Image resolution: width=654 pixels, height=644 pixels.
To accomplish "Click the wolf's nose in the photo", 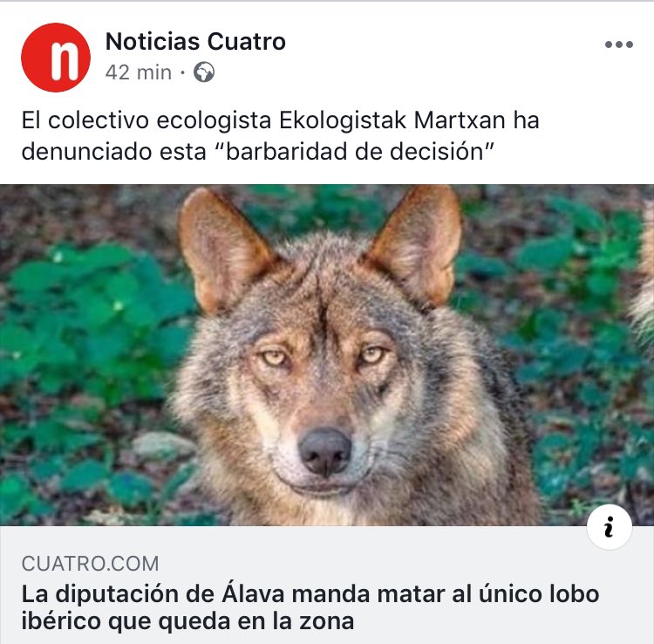I will (325, 452).
